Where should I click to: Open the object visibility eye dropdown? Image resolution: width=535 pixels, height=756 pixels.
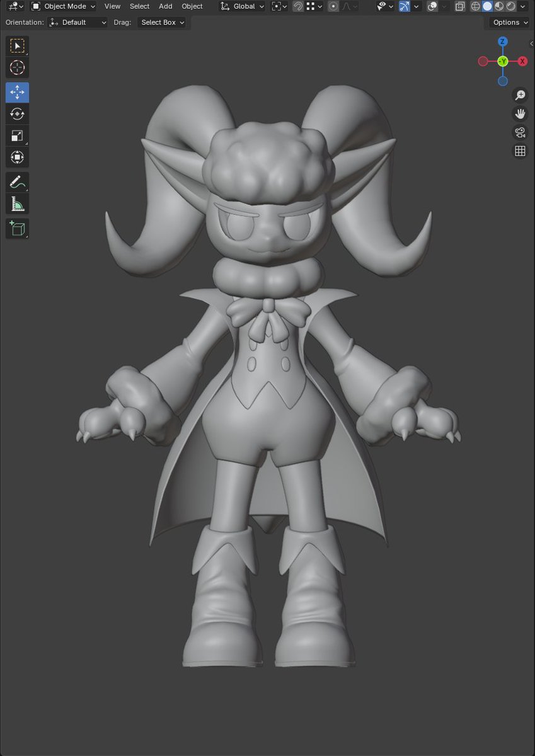click(385, 6)
